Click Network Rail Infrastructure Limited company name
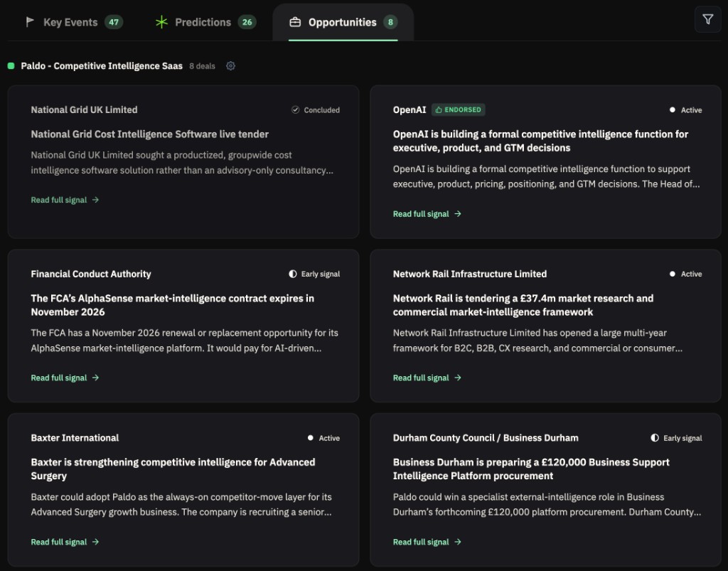This screenshot has height=571, width=728. click(x=470, y=274)
